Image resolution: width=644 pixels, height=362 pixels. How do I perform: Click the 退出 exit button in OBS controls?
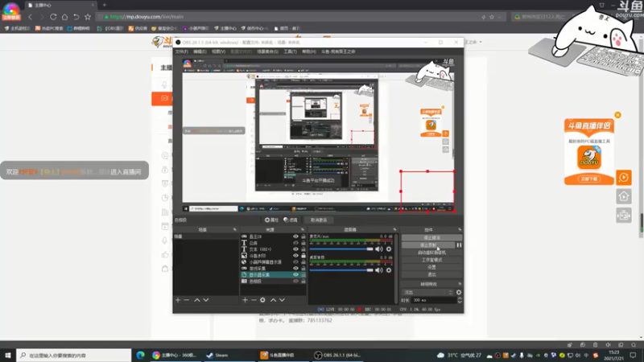[x=431, y=274]
